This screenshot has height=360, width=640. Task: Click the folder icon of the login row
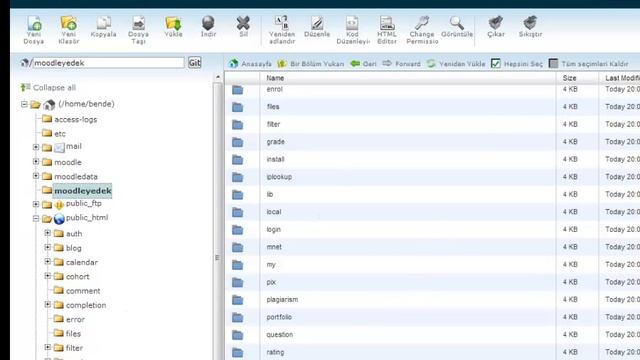point(238,230)
